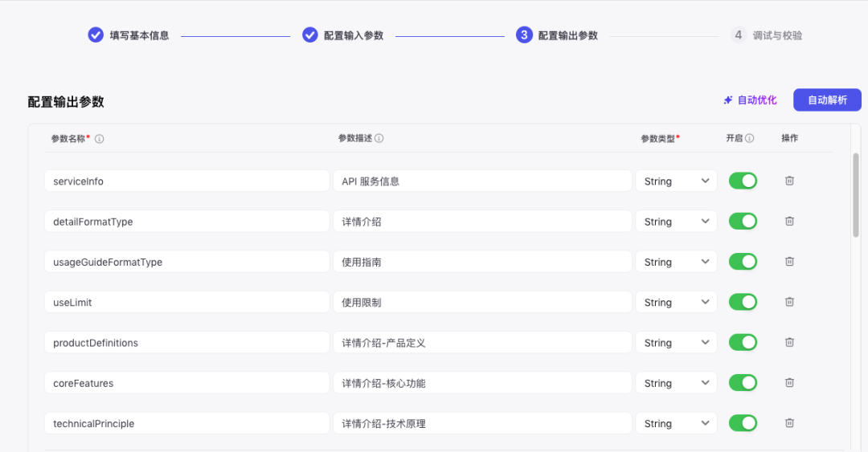Click info icon beside 参数描述 header
This screenshot has width=868, height=452.
379,138
